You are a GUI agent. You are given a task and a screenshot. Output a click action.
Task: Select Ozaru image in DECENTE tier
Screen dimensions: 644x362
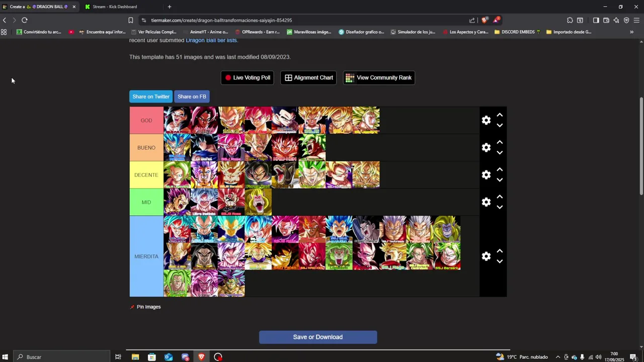(285, 174)
